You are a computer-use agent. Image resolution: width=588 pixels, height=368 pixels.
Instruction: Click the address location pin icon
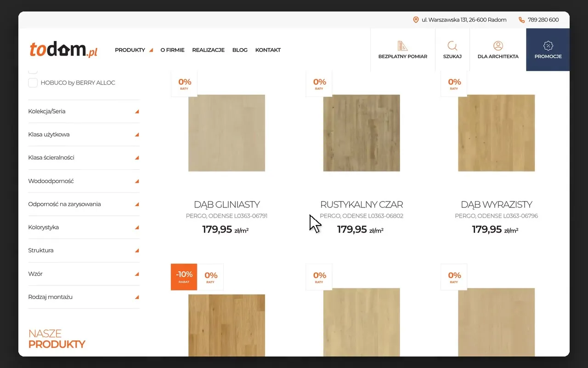(416, 20)
